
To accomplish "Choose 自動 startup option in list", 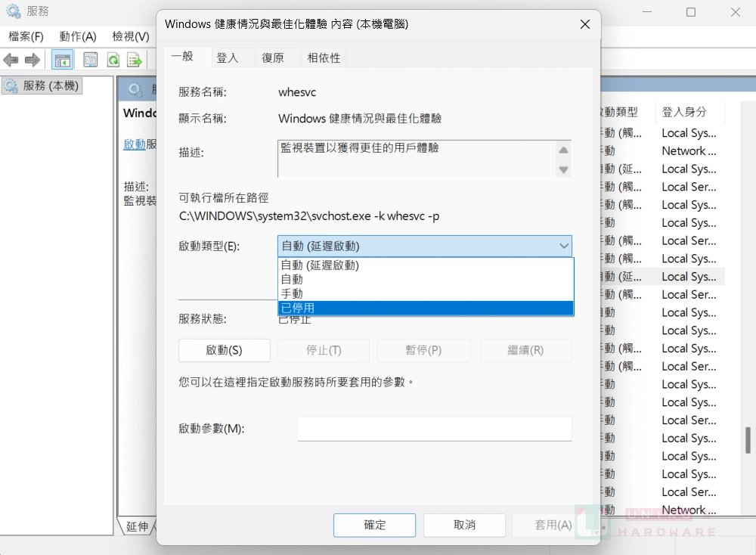I will click(x=426, y=279).
